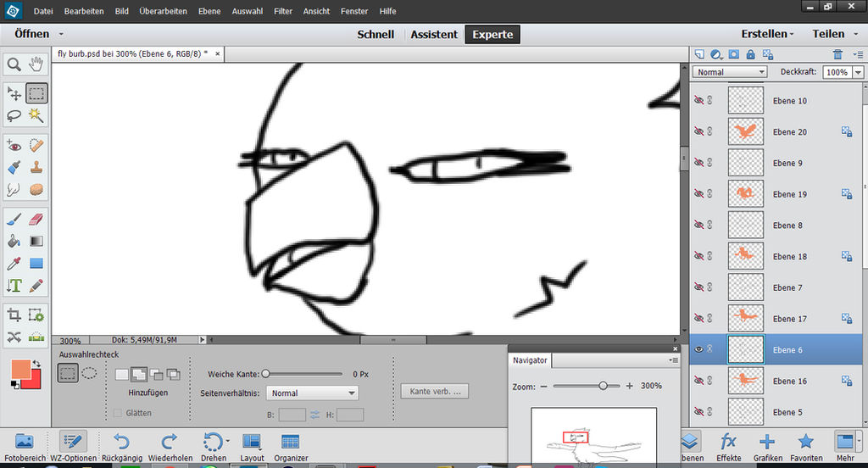Select the Smart Brush tool

point(14,167)
